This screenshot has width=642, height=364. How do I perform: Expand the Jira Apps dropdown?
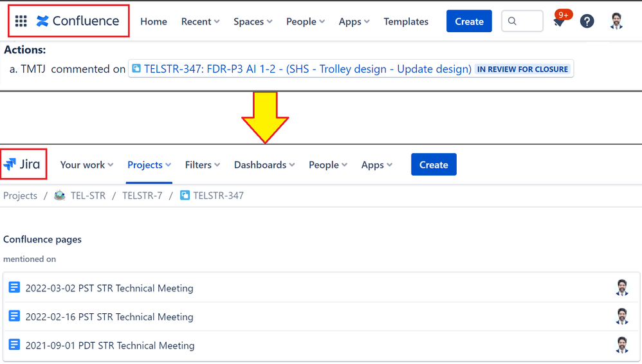[377, 165]
